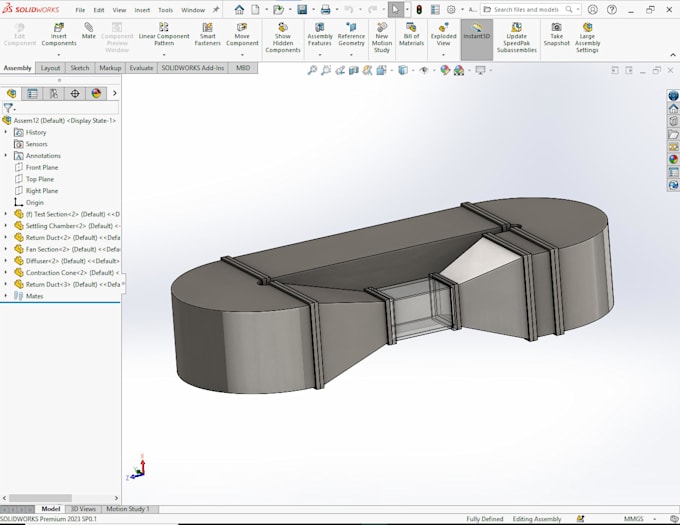
Task: Open the Insert Components dropdown arrow
Action: point(59,55)
